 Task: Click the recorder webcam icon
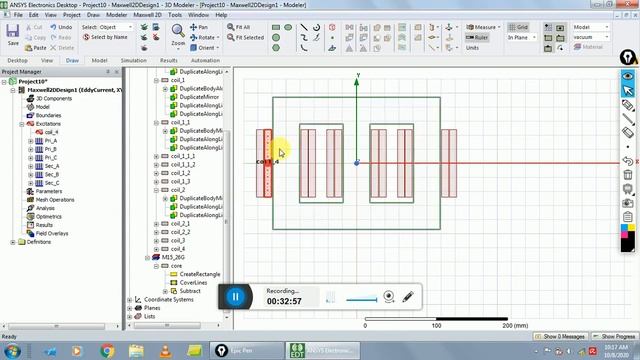(x=389, y=296)
